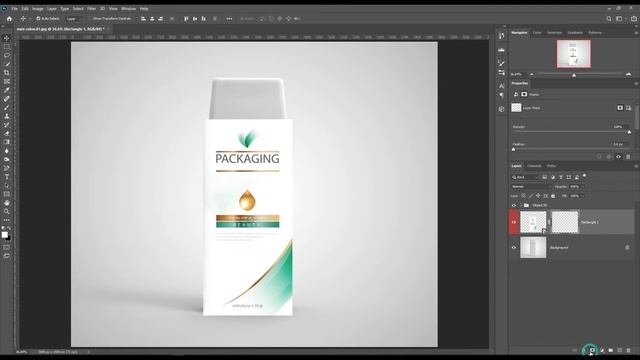Select the Move tool in the toolbox

click(x=7, y=38)
